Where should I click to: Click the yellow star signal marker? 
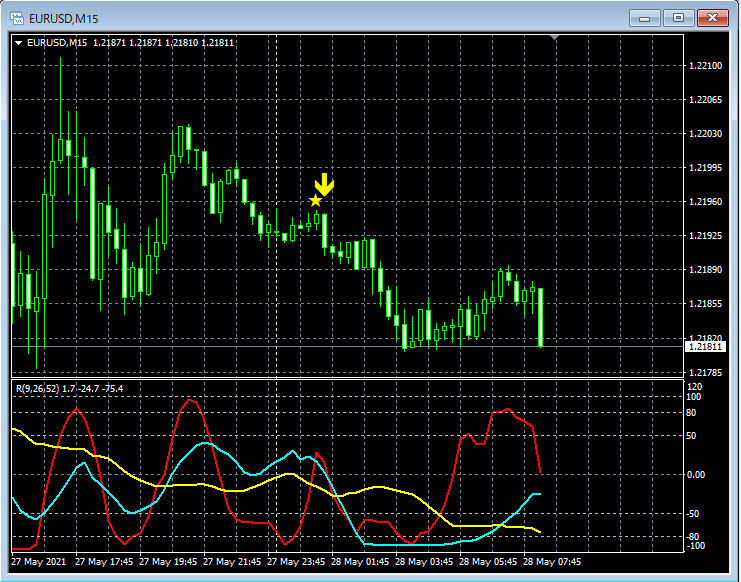315,201
